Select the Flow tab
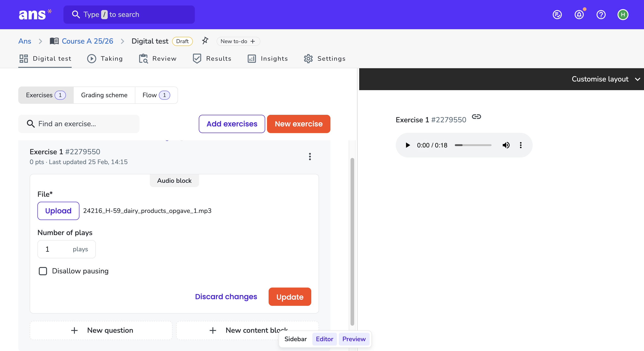The width and height of the screenshot is (644, 351). 156,95
